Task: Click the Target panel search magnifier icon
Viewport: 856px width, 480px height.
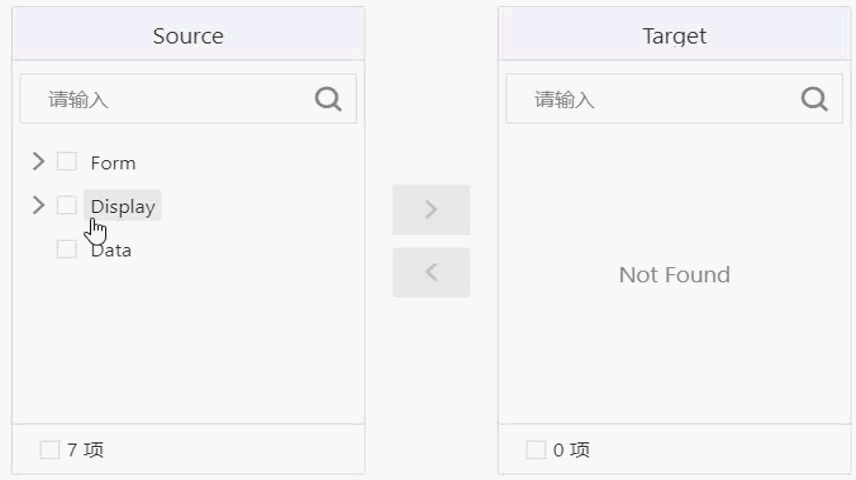Action: pyautogui.click(x=814, y=99)
